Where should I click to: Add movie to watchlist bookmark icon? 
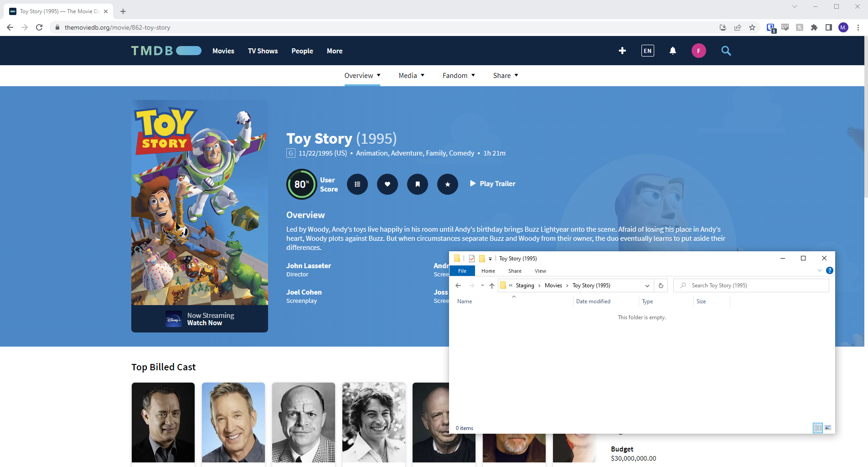[418, 184]
